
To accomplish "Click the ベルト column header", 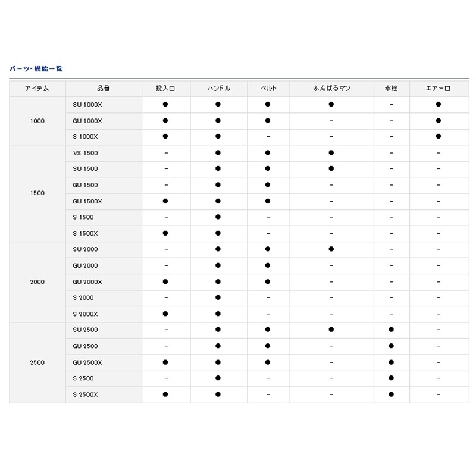I will 268,89.
